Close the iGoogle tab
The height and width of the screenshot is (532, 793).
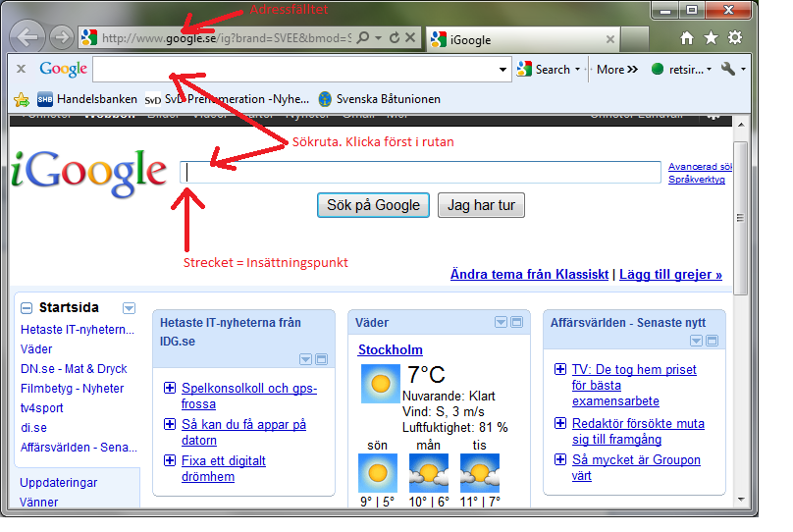point(609,39)
